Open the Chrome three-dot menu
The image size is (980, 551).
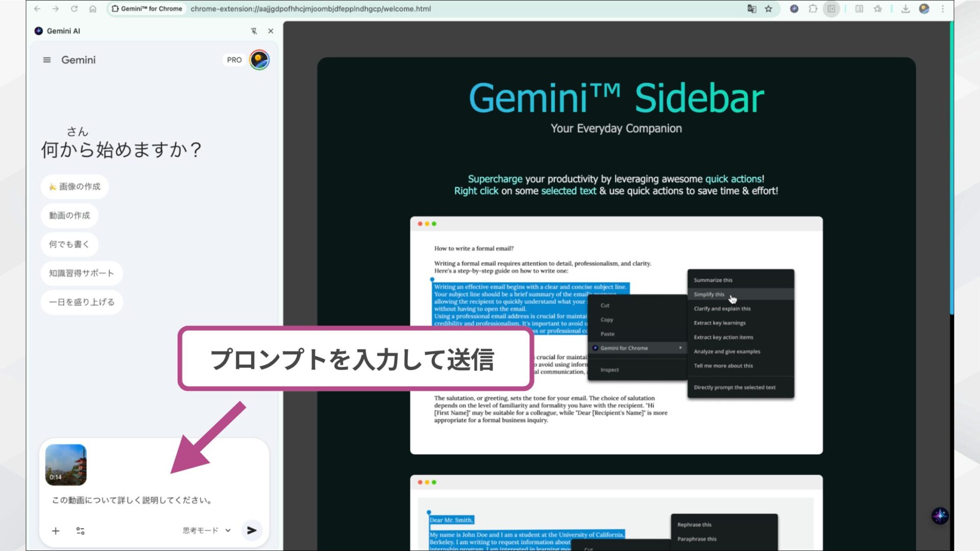click(x=943, y=9)
